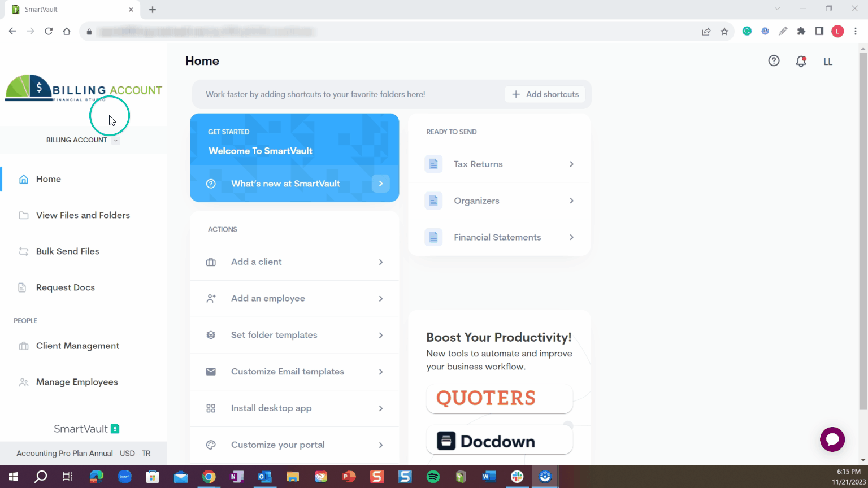Click the Install desktop app grid icon
This screenshot has width=868, height=488.
click(x=211, y=408)
